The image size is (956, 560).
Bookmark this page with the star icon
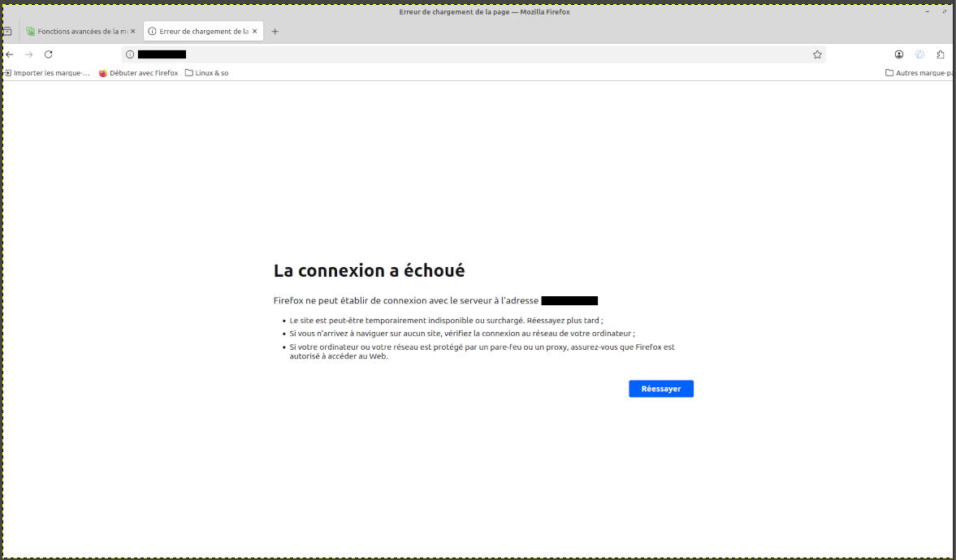817,54
